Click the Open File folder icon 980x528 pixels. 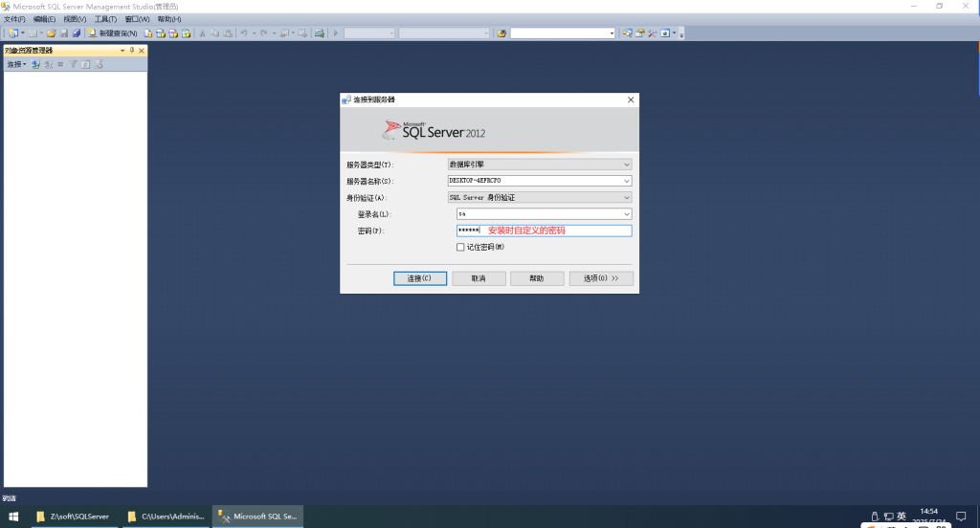point(52,33)
